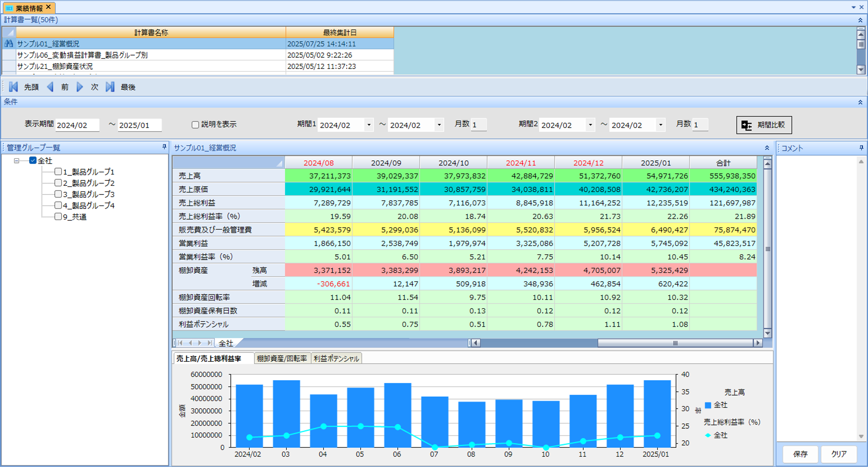Switch to 利益ポテンシャル chart tab
Image resolution: width=868 pixels, height=467 pixels.
point(336,358)
